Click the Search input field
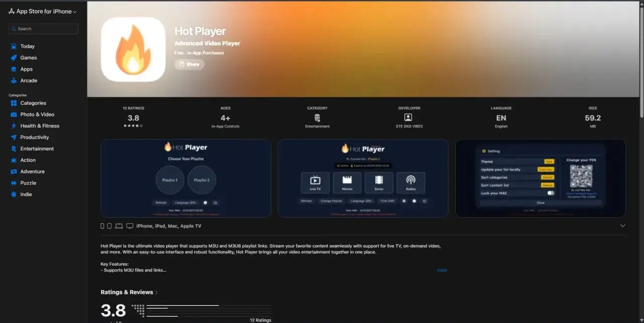644x323 pixels. [43, 29]
